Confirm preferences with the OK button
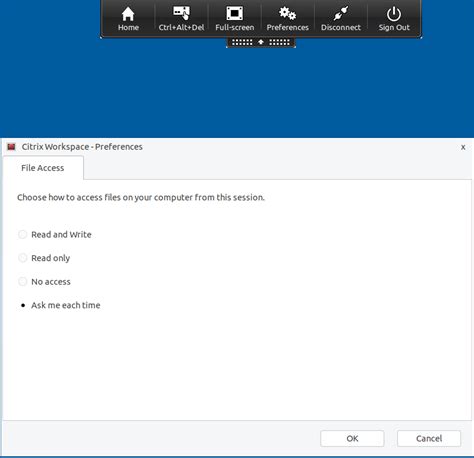 pos(352,438)
